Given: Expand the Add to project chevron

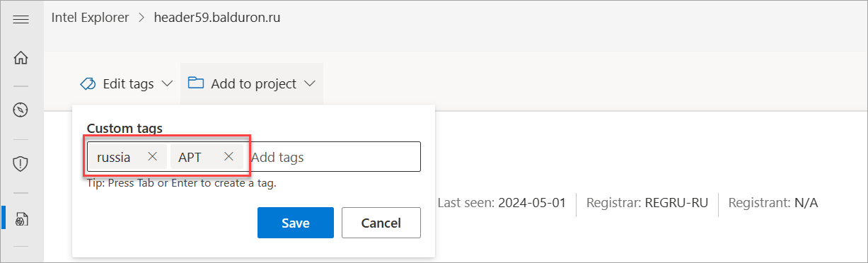Looking at the screenshot, I should 310,84.
